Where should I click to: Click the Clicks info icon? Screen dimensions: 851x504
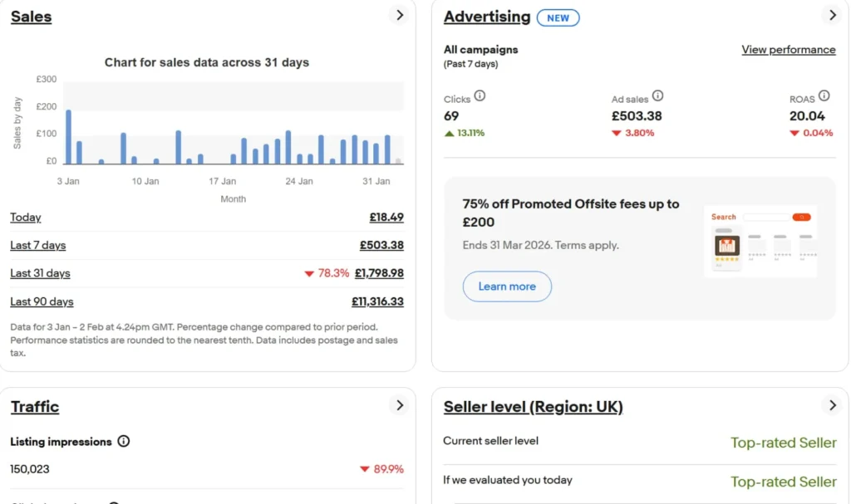pos(480,96)
